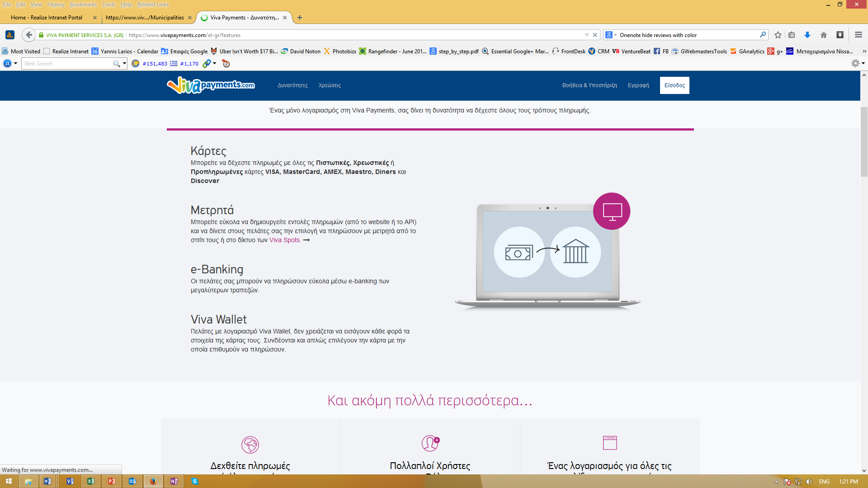This screenshot has width=868, height=488.
Task: Click the Pocket save icon
Action: [840, 35]
